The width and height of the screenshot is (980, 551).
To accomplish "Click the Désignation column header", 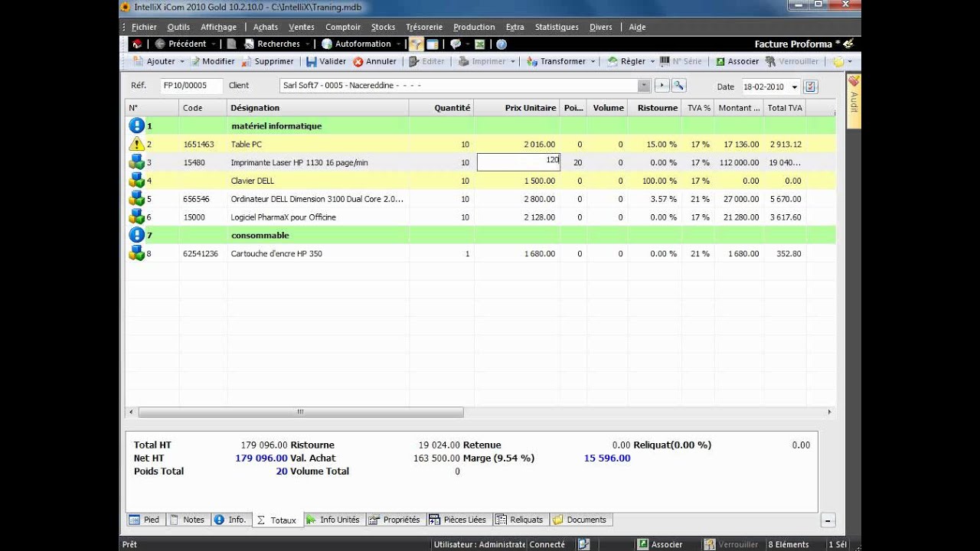I will click(318, 108).
